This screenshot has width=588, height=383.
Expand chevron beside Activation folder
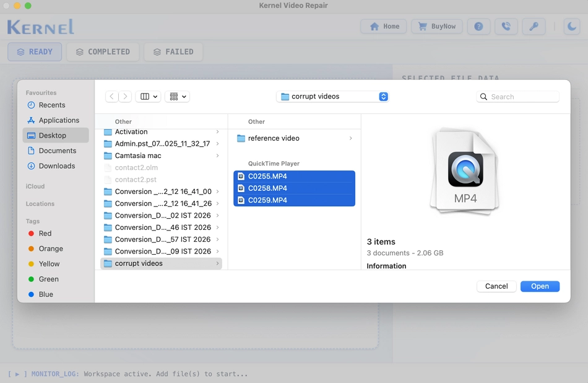217,132
